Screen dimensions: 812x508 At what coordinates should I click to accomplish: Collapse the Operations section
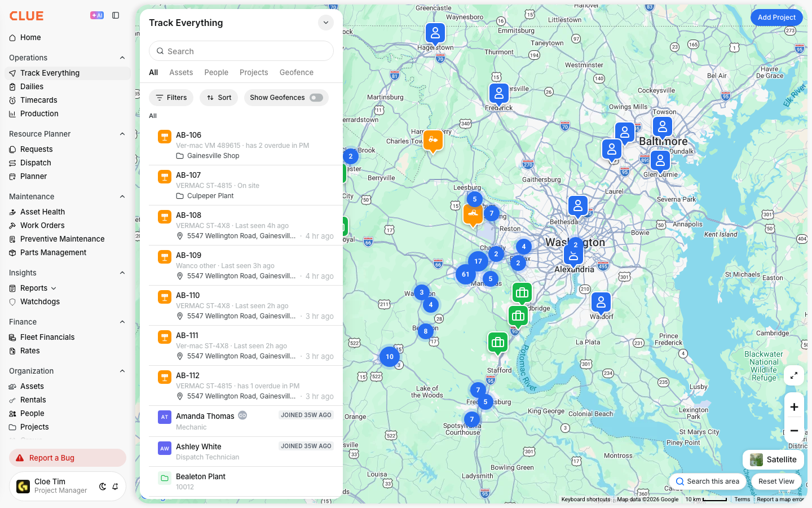[122, 58]
